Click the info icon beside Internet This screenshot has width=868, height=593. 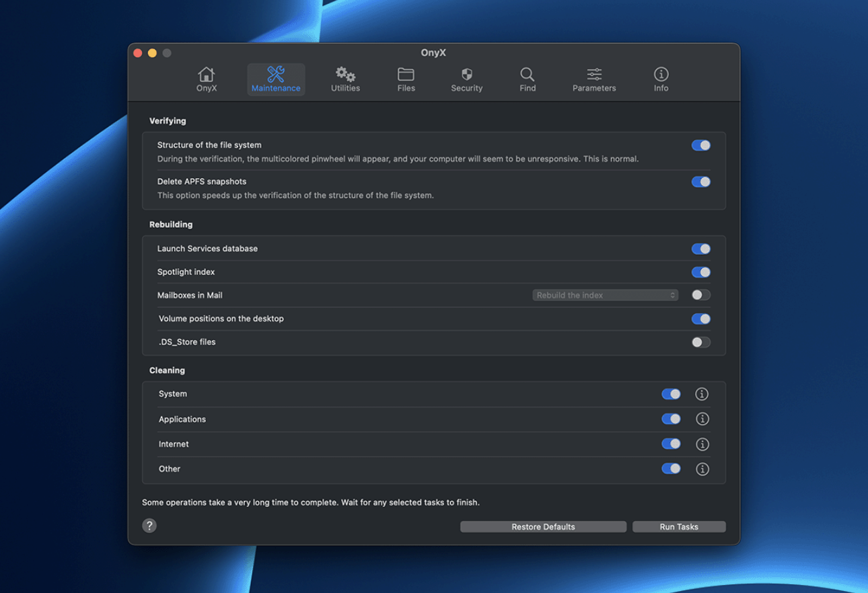coord(702,444)
